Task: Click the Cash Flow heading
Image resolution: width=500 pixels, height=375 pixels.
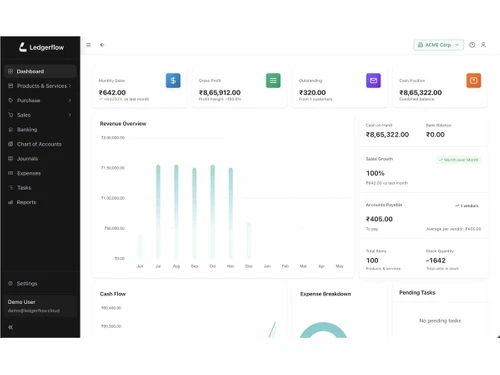Action: coord(113,294)
